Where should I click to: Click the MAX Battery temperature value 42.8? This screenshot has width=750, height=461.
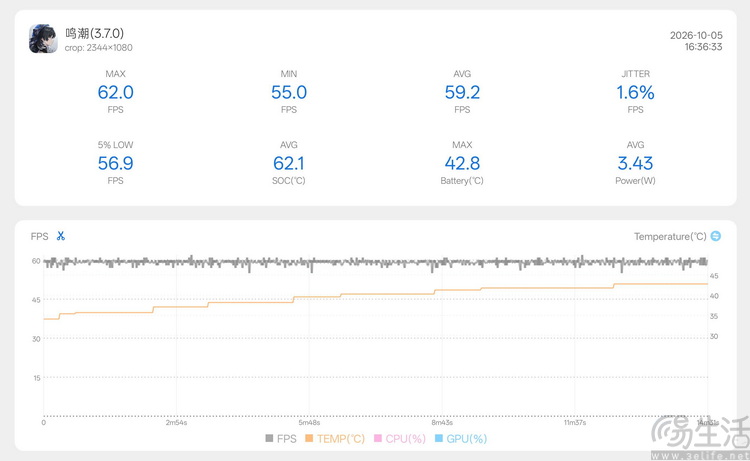point(462,164)
